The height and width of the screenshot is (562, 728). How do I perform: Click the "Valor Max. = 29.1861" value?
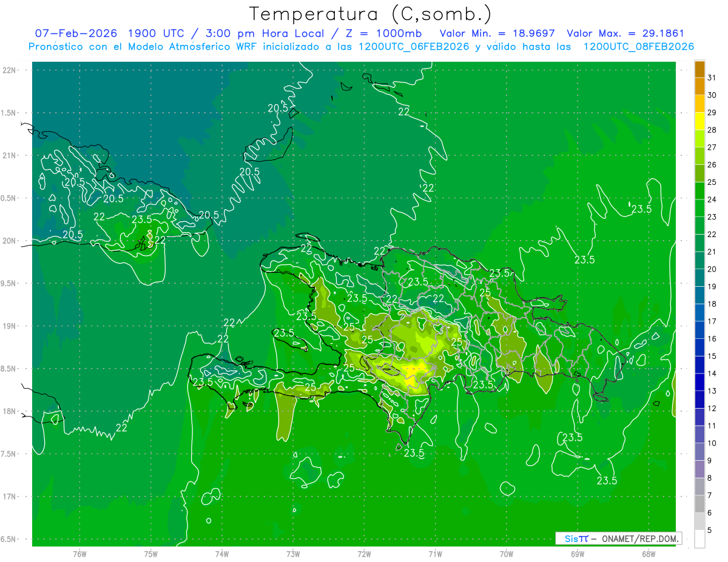point(625,34)
